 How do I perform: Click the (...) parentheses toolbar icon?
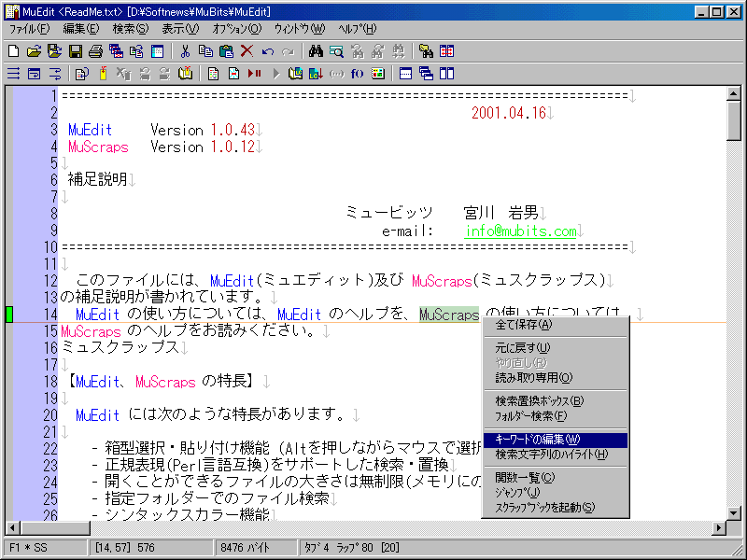pos(336,74)
